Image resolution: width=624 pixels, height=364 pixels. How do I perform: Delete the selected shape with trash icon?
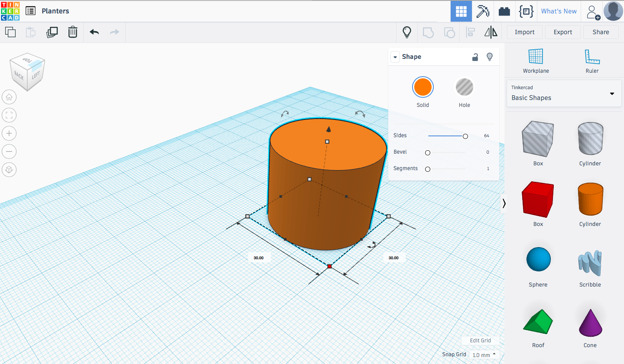coord(73,32)
